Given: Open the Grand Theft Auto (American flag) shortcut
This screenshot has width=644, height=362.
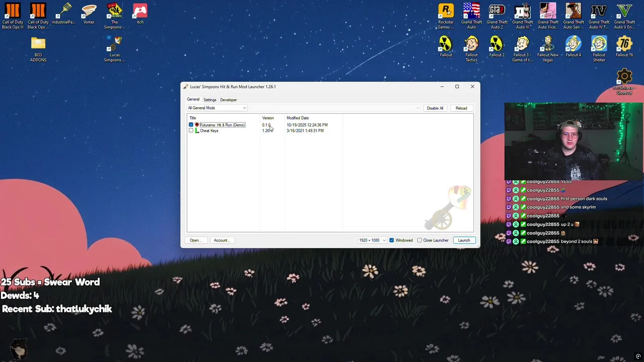Looking at the screenshot, I should pos(471,16).
